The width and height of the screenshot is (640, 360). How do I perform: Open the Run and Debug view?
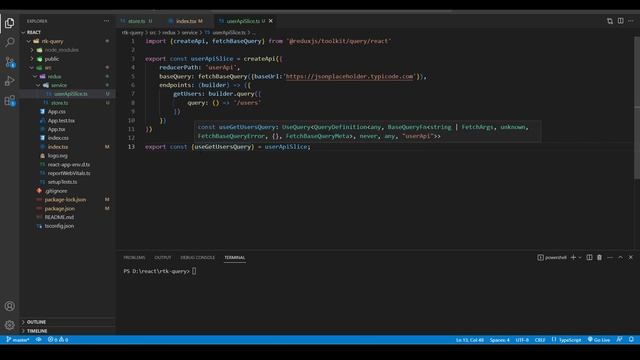click(9, 81)
